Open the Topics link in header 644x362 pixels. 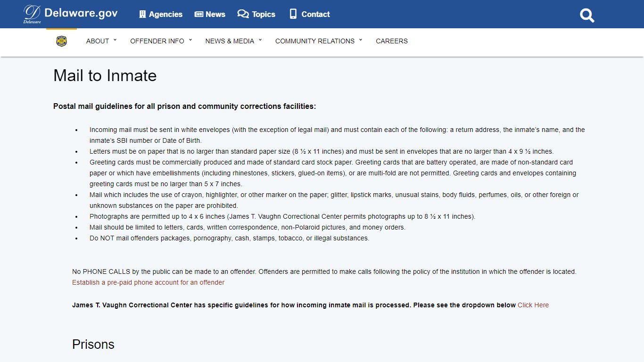(x=264, y=14)
